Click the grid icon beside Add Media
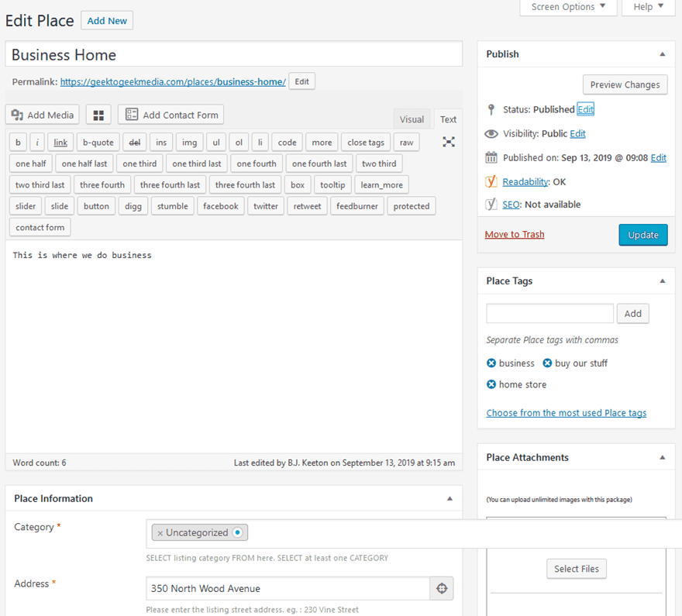This screenshot has width=682, height=616. tap(98, 114)
